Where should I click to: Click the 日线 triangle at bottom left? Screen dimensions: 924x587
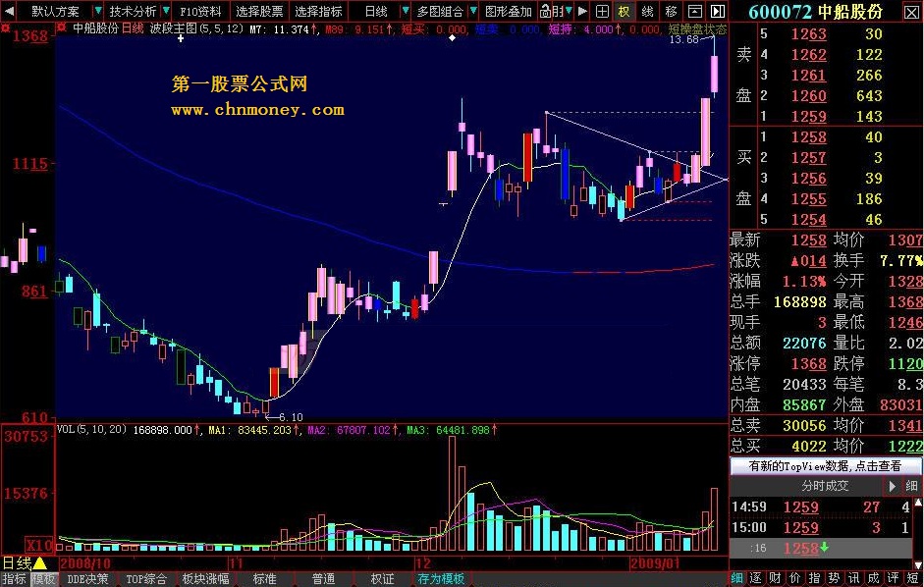[24, 563]
